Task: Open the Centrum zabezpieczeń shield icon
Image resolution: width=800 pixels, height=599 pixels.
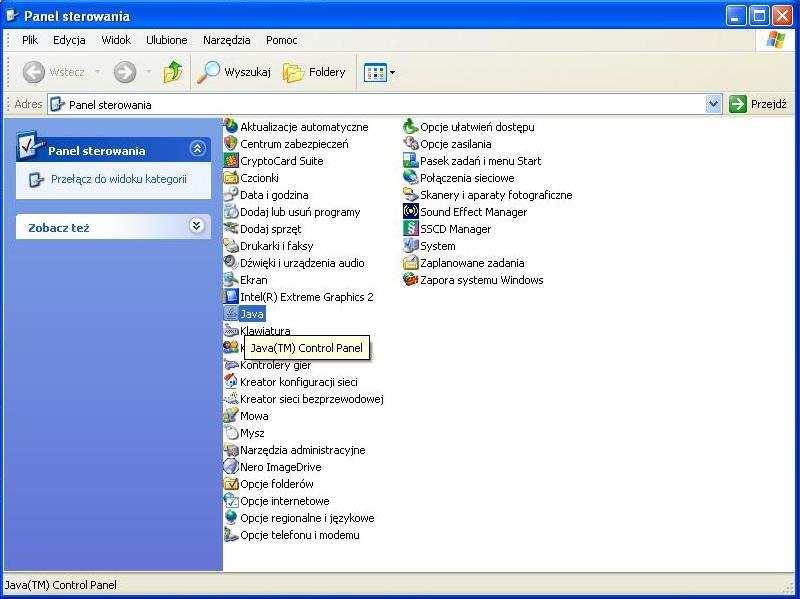Action: (x=231, y=144)
